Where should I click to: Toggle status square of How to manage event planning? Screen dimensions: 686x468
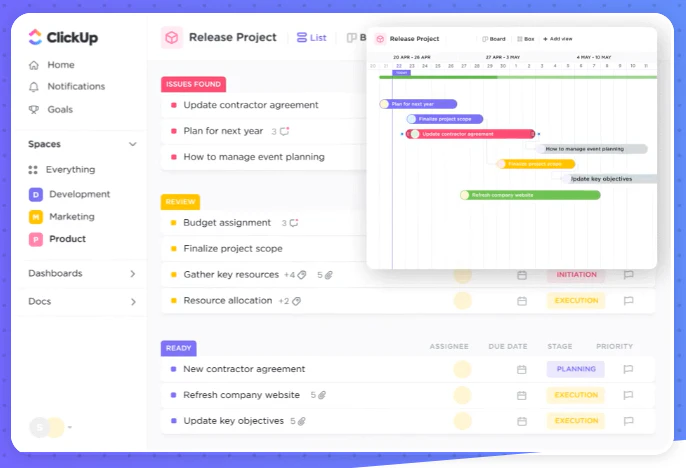(174, 157)
